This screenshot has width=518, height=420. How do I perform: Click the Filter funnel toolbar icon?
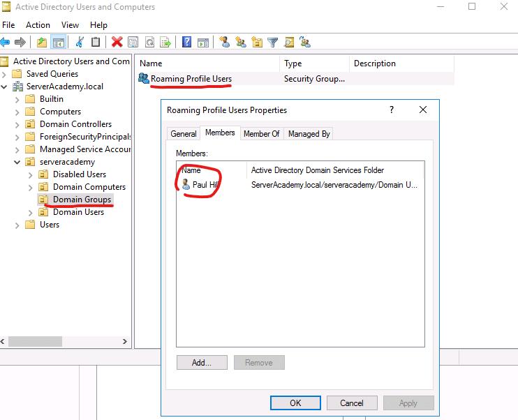pos(272,42)
